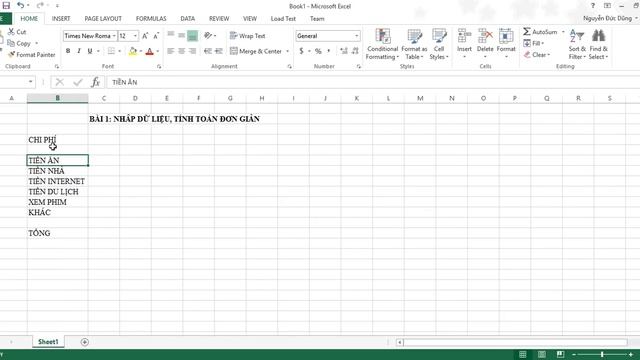
Task: Open the Clear dropdown
Action: (x=537, y=55)
